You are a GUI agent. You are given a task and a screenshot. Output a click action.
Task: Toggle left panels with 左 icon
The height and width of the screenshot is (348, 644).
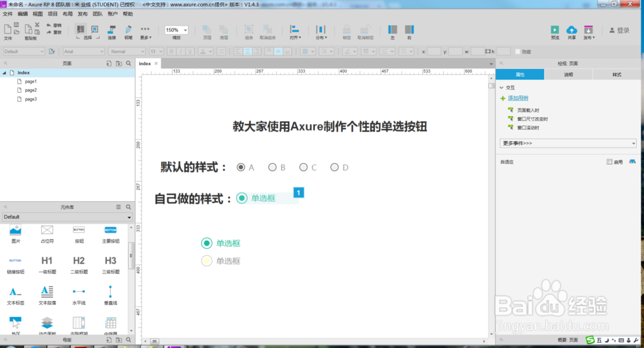tap(393, 30)
